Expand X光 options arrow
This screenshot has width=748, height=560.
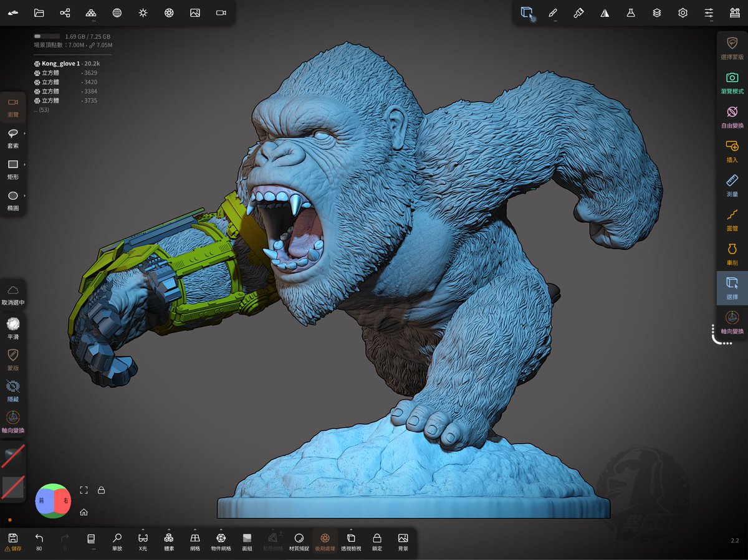[143, 530]
